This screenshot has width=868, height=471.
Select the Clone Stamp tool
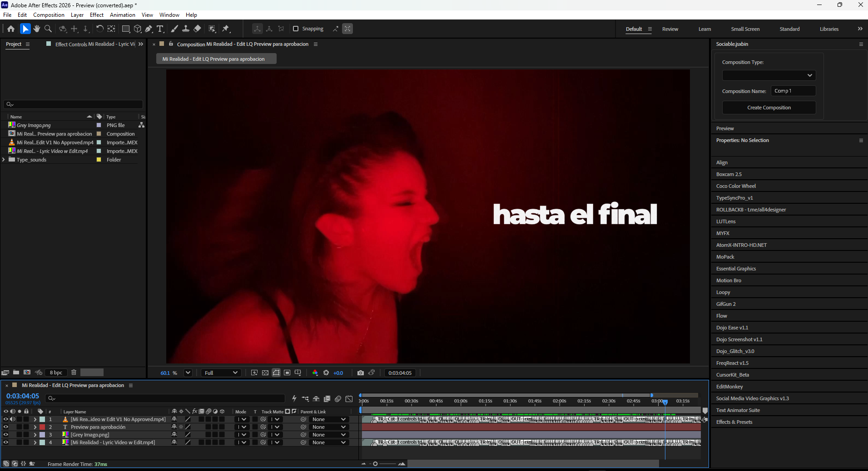point(186,29)
